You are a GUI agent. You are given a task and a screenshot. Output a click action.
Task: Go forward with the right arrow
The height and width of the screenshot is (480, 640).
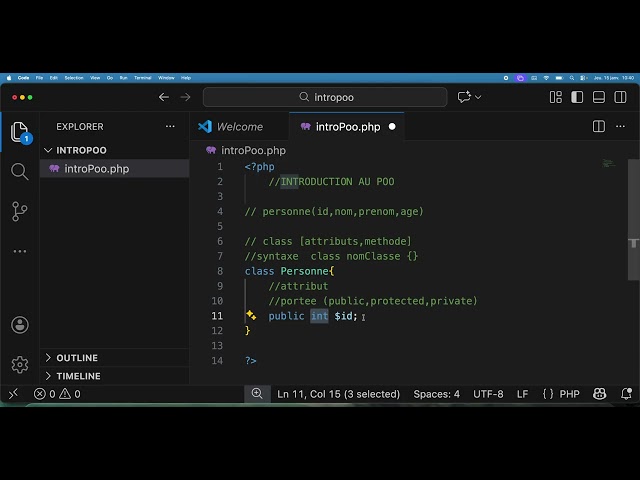185,97
